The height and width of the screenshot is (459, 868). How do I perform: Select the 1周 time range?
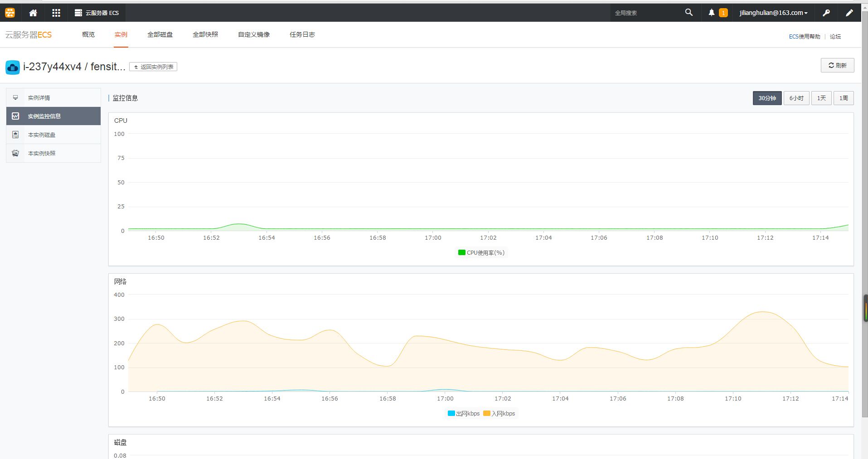(844, 98)
